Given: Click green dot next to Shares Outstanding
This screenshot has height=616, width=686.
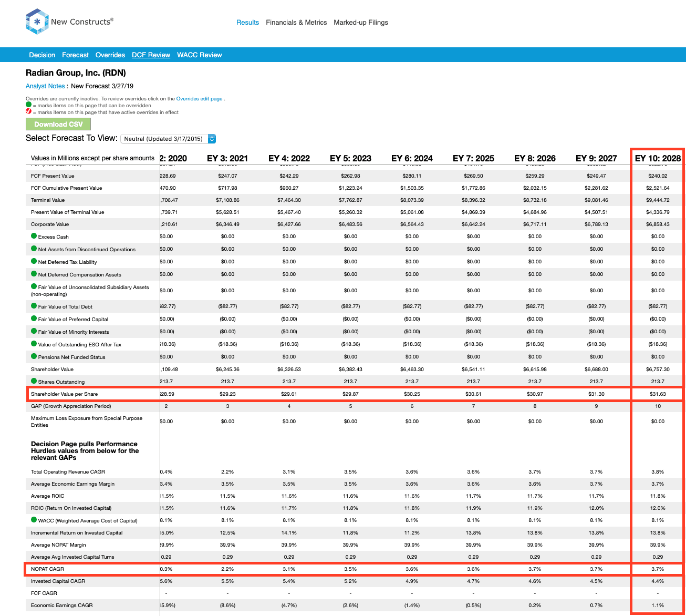Looking at the screenshot, I should pyautogui.click(x=34, y=382).
